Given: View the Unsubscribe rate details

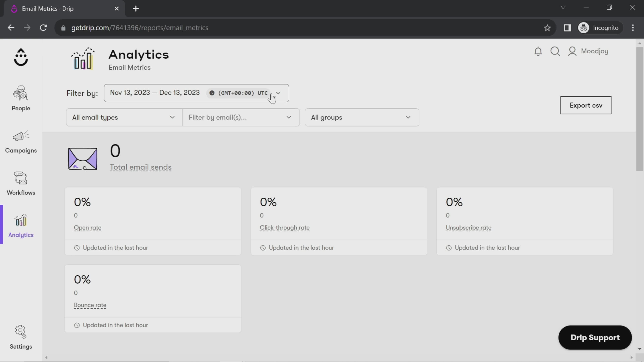Looking at the screenshot, I should [468, 228].
